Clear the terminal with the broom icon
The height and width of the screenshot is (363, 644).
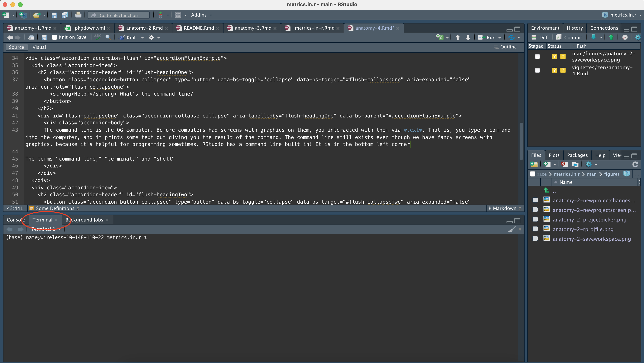click(x=512, y=229)
